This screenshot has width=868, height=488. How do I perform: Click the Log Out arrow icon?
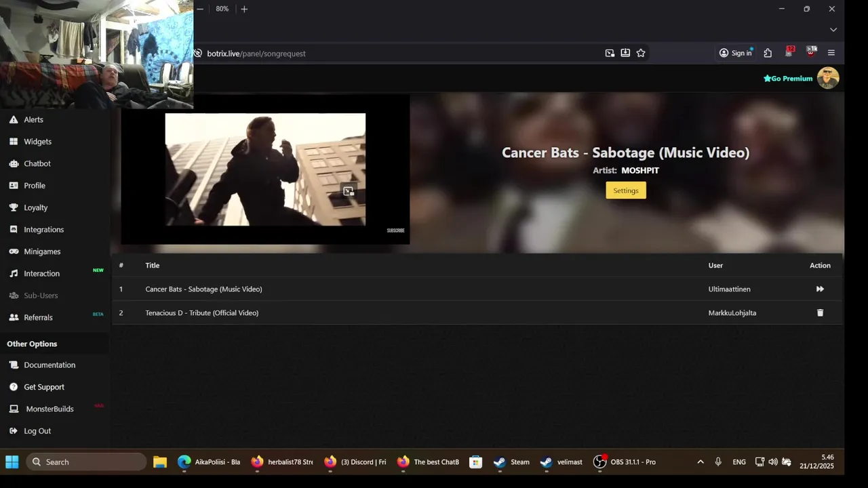point(14,431)
